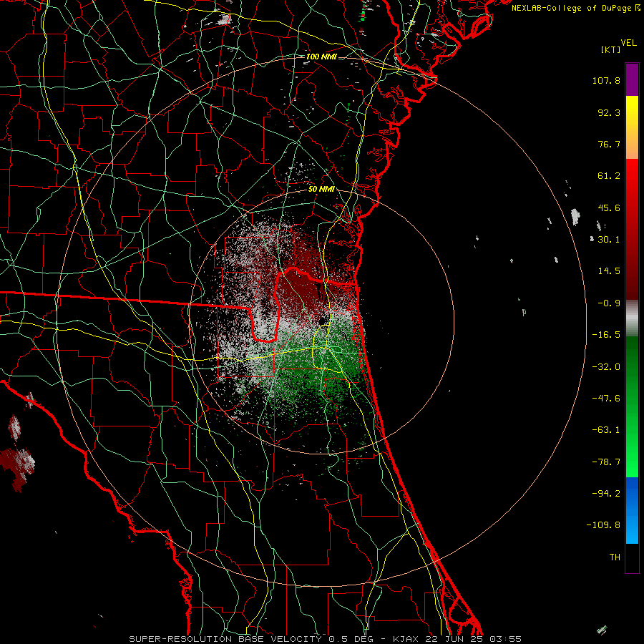This screenshot has height=644, width=644.
Task: Click the blue segment of the color bar
Action: (632, 510)
